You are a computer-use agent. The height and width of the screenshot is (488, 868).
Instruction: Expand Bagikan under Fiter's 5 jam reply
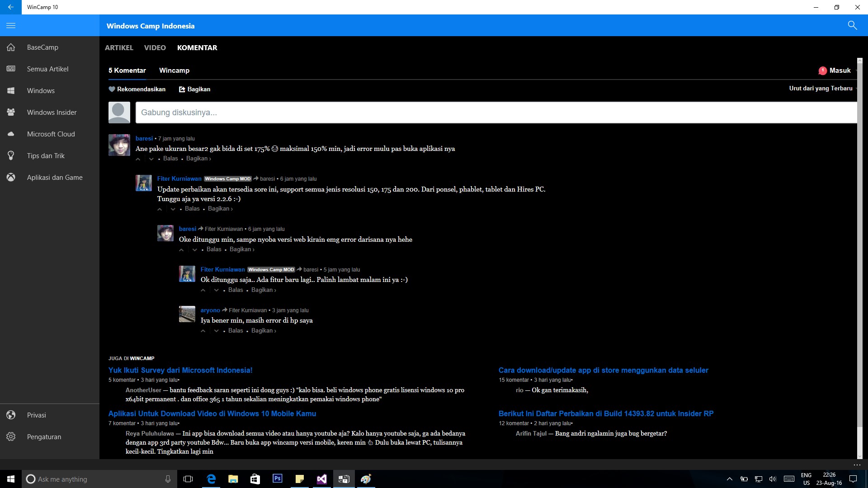click(264, 290)
